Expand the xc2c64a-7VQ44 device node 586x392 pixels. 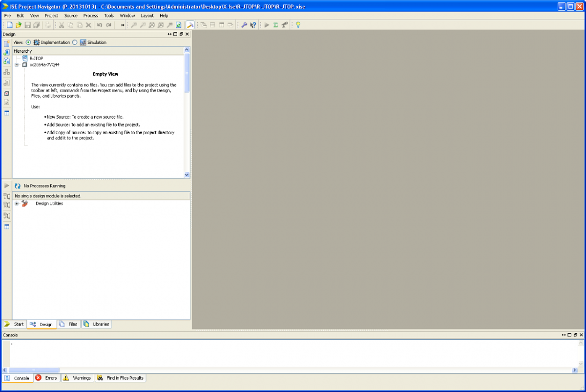coord(18,64)
